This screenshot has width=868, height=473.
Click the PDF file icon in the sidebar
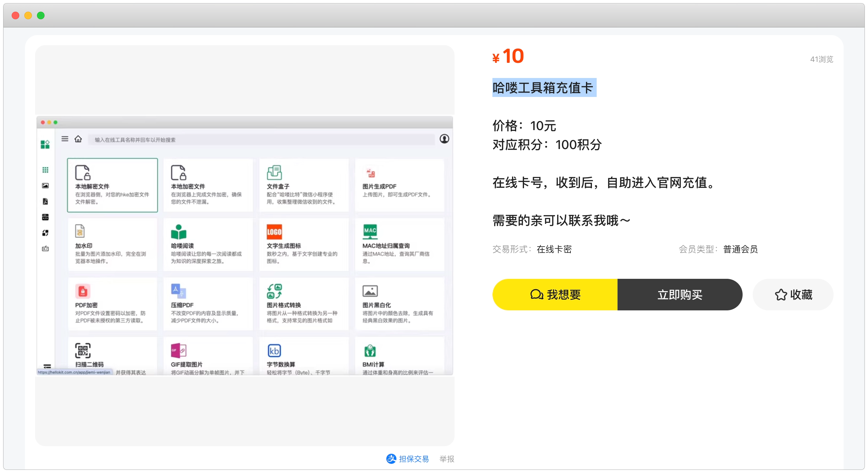coord(45,201)
